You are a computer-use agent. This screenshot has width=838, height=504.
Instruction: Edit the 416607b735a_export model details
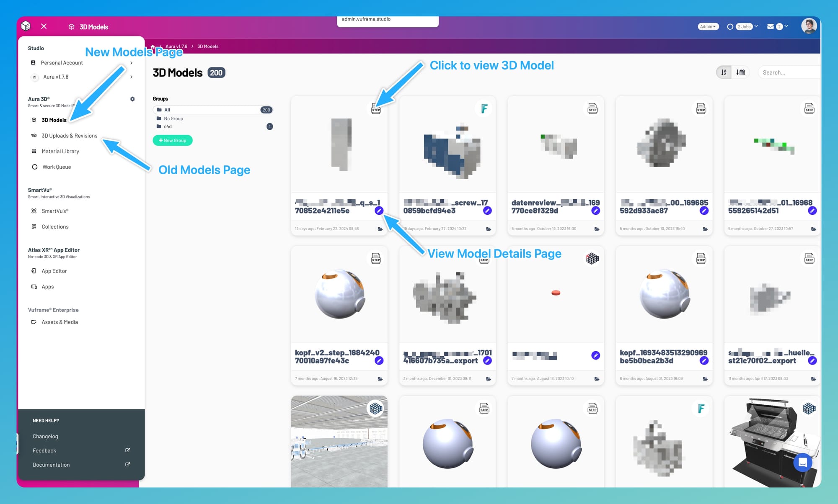487,360
